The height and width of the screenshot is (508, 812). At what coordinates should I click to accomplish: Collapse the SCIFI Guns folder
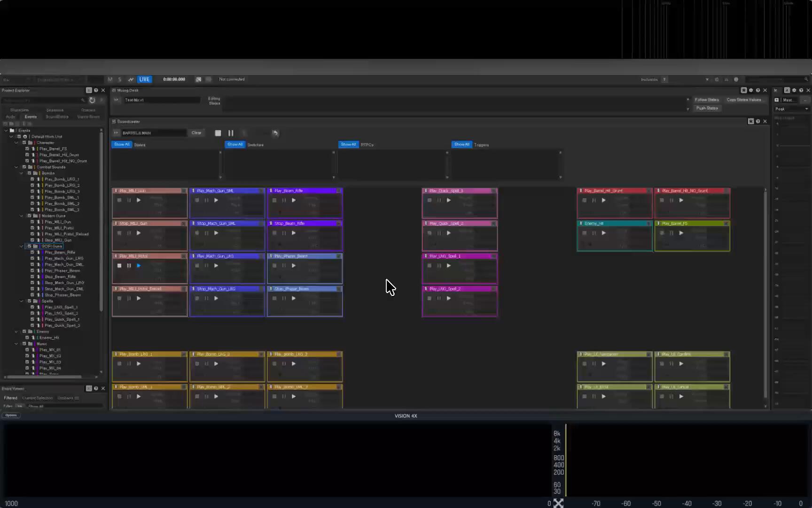21,246
